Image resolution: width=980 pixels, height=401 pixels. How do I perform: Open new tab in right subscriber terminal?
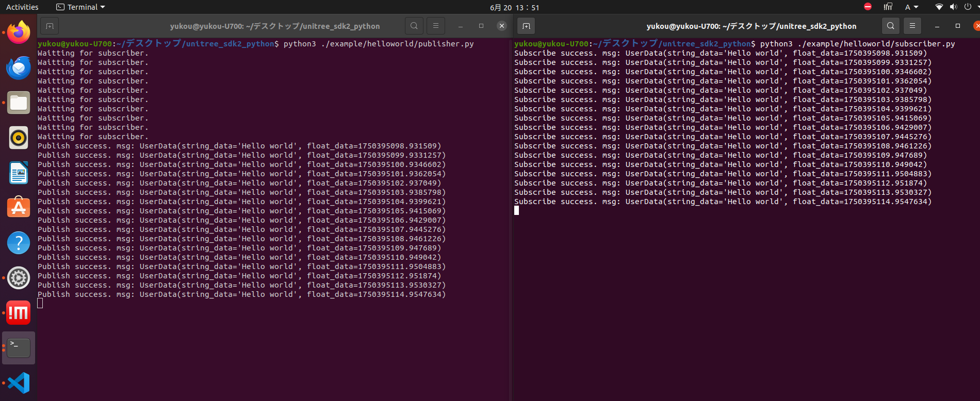(x=526, y=26)
